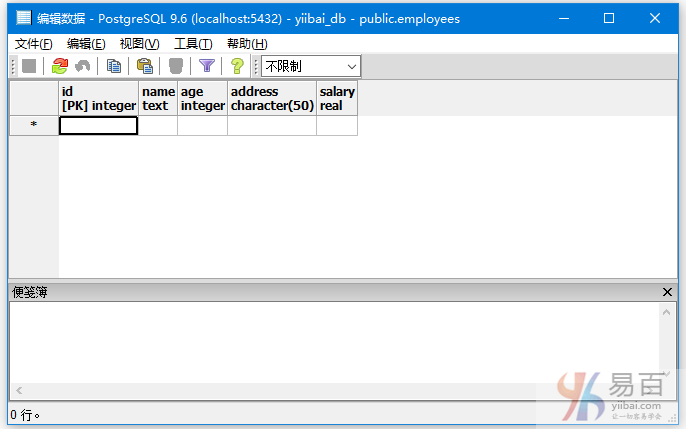
Task: Open the 工具(T) menu
Action: pyautogui.click(x=193, y=43)
